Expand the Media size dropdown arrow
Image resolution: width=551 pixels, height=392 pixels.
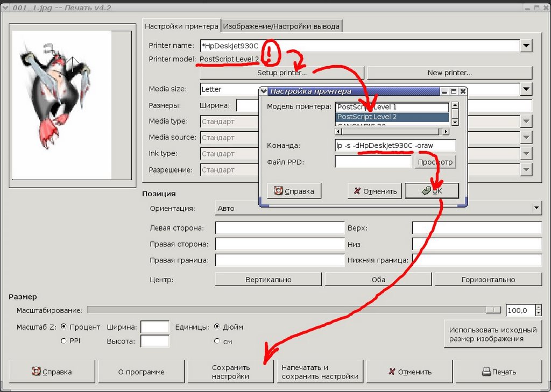526,89
